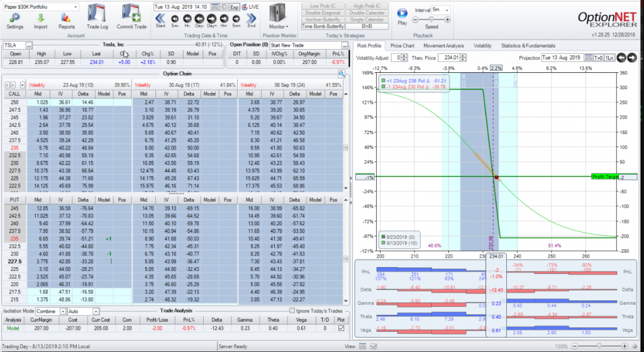Click previous expiration arrow in option chain
The width and height of the screenshot is (644, 352).
pyautogui.click(x=7, y=85)
